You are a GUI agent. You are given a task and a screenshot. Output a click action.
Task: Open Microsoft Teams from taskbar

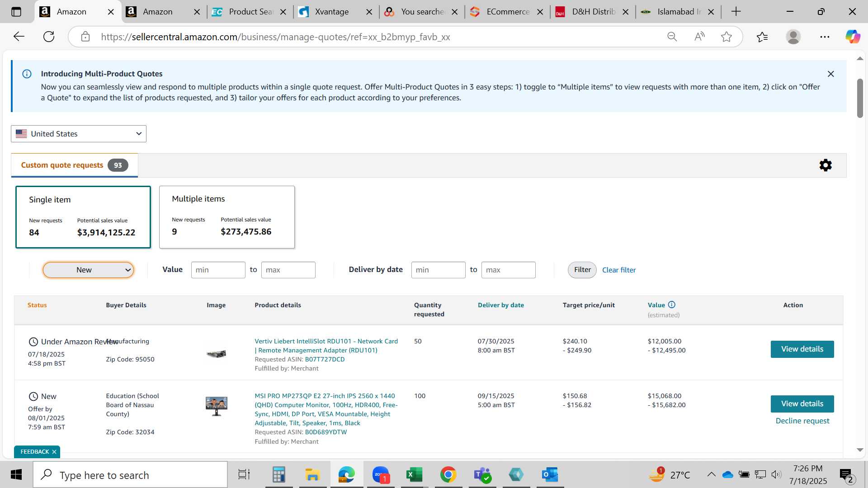tap(482, 475)
